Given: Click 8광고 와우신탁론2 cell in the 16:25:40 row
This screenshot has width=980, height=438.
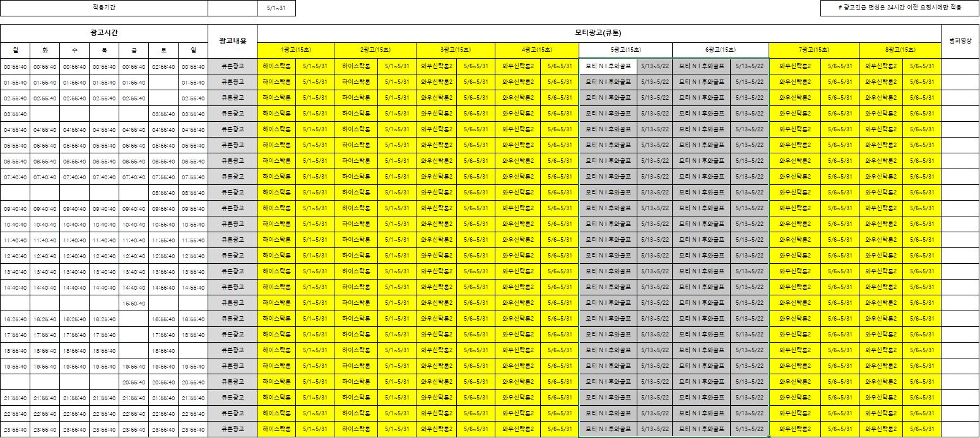Looking at the screenshot, I should 882,319.
